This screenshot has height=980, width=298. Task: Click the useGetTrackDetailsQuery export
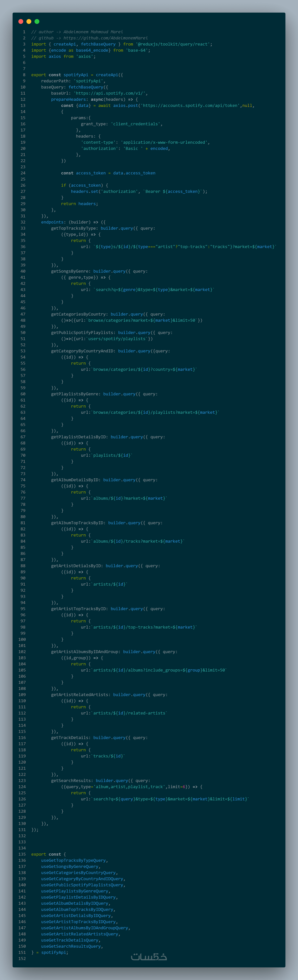(x=70, y=940)
